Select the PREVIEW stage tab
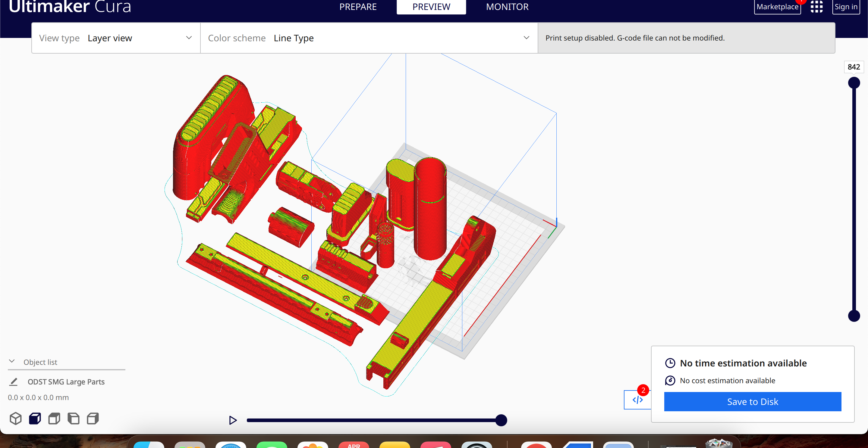Image resolution: width=868 pixels, height=448 pixels. [431, 7]
